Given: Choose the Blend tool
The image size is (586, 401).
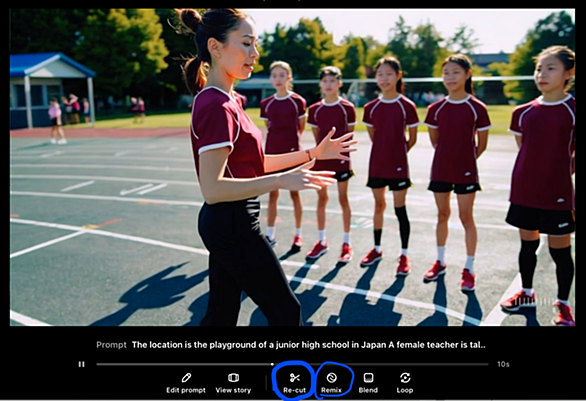Looking at the screenshot, I should 368,383.
